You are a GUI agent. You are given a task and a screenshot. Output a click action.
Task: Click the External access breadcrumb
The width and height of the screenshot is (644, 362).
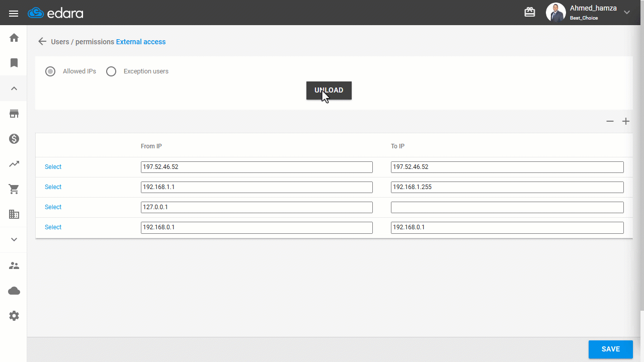141,42
